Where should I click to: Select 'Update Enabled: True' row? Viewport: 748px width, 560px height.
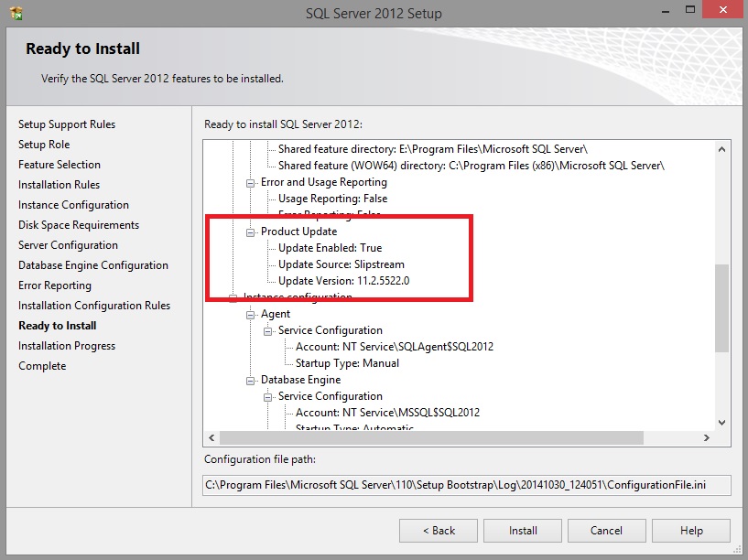point(331,248)
